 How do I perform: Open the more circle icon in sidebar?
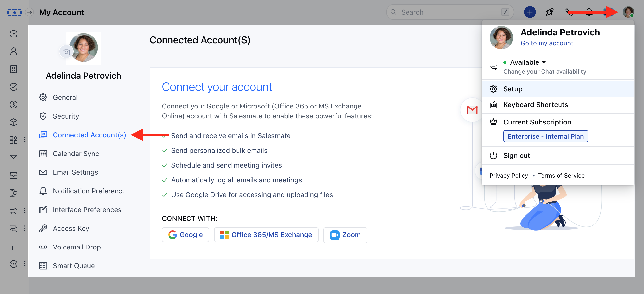(x=14, y=264)
